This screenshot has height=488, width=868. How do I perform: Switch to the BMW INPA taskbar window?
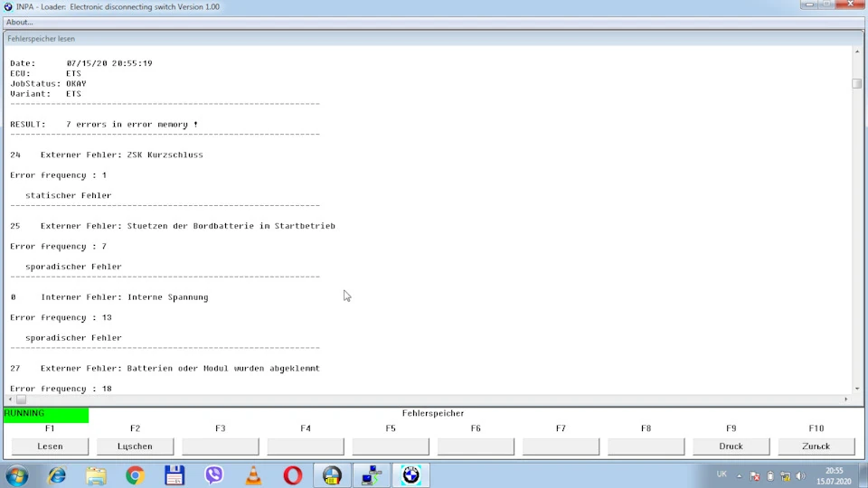coord(411,476)
